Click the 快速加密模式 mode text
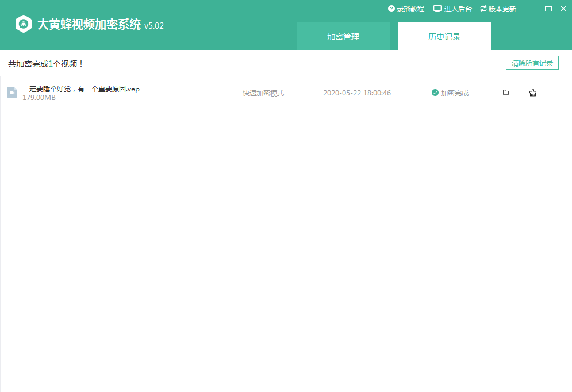The height and width of the screenshot is (392, 572). (263, 93)
